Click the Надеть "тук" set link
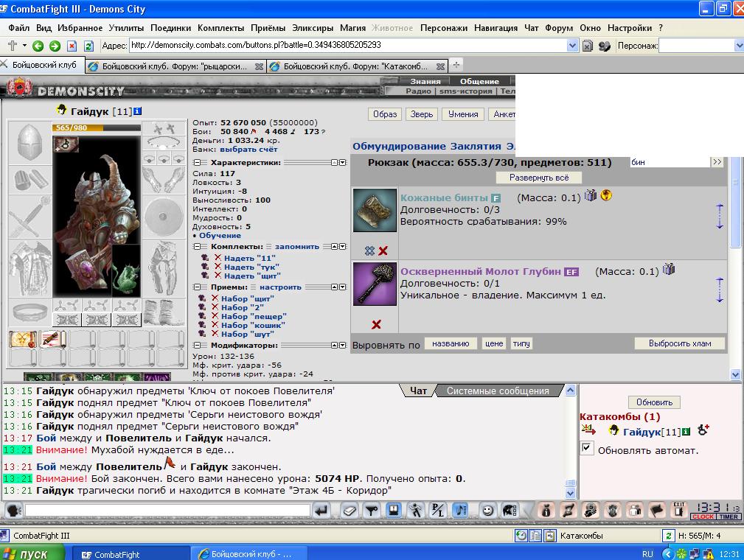 (251, 267)
